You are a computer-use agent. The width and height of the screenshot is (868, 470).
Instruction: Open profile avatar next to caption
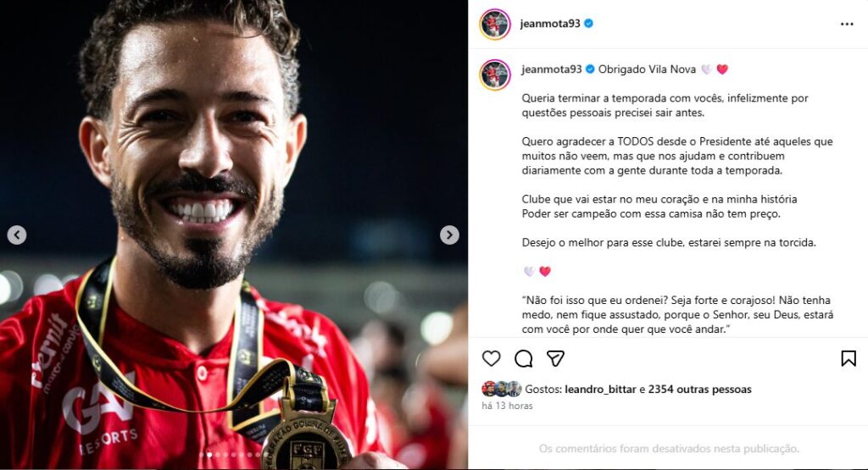click(x=495, y=75)
